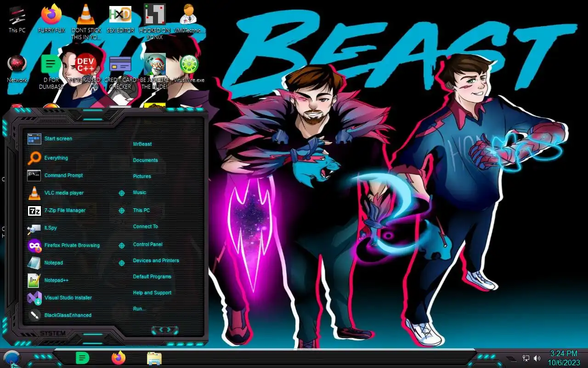Open Pictures from the start menu
This screenshot has width=588, height=368.
(142, 176)
